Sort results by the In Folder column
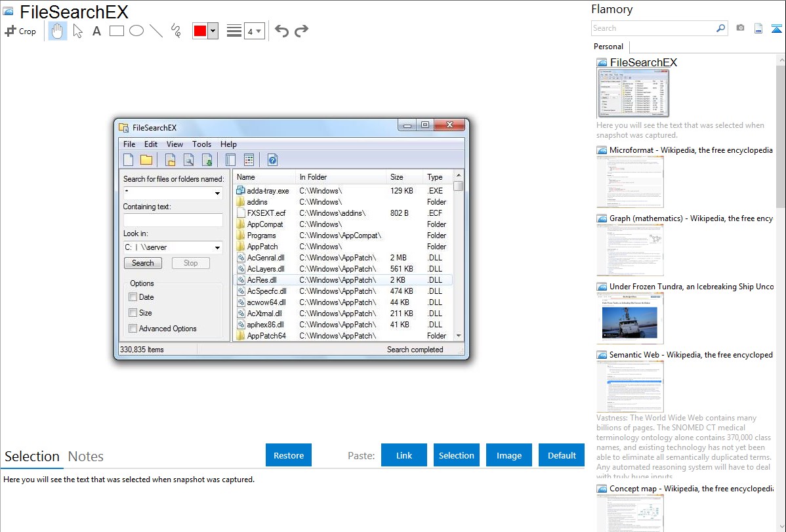 pyautogui.click(x=341, y=177)
